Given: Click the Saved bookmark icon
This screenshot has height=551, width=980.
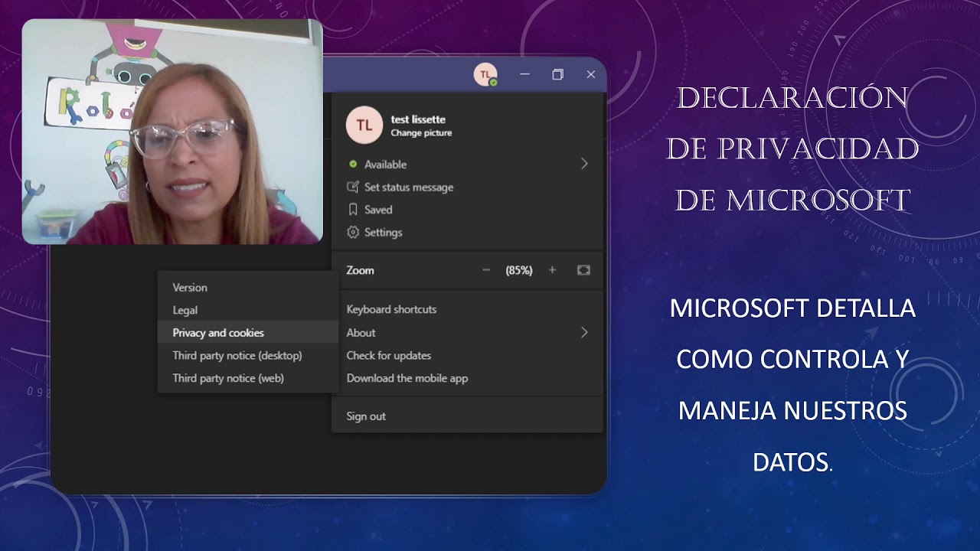Looking at the screenshot, I should tap(353, 209).
